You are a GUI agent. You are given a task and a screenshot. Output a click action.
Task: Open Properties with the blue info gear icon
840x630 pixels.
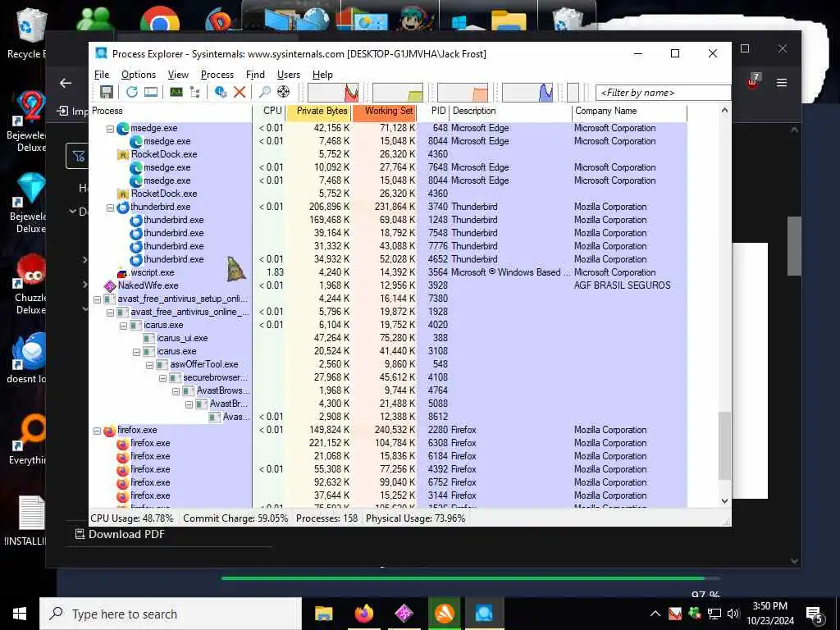coord(220,92)
